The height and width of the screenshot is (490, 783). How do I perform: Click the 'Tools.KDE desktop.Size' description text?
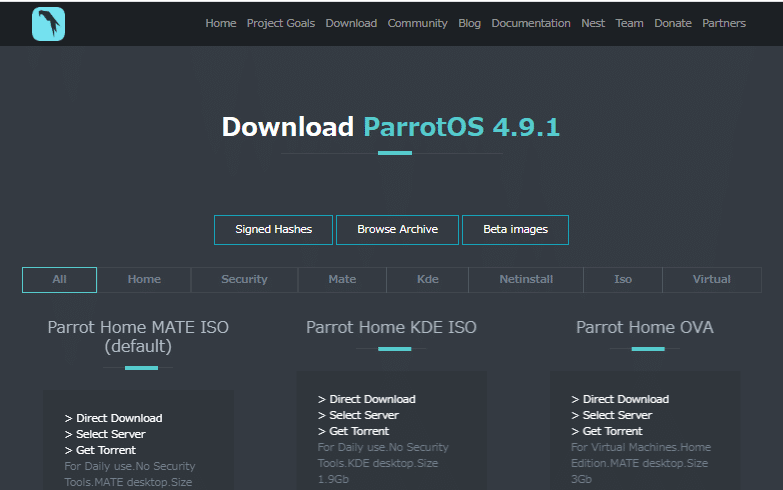coord(378,463)
